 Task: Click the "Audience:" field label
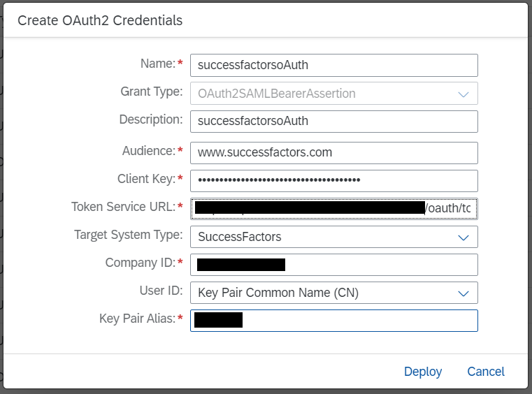tap(149, 151)
